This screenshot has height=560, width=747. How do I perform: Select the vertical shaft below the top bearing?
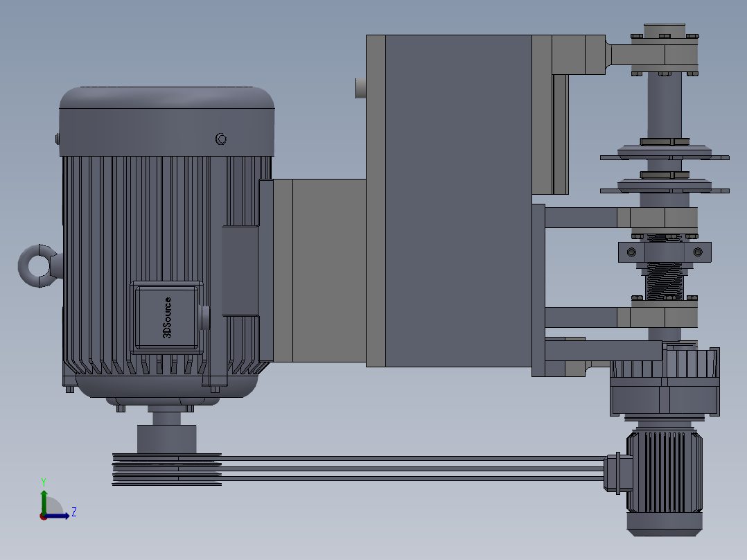pos(665,107)
